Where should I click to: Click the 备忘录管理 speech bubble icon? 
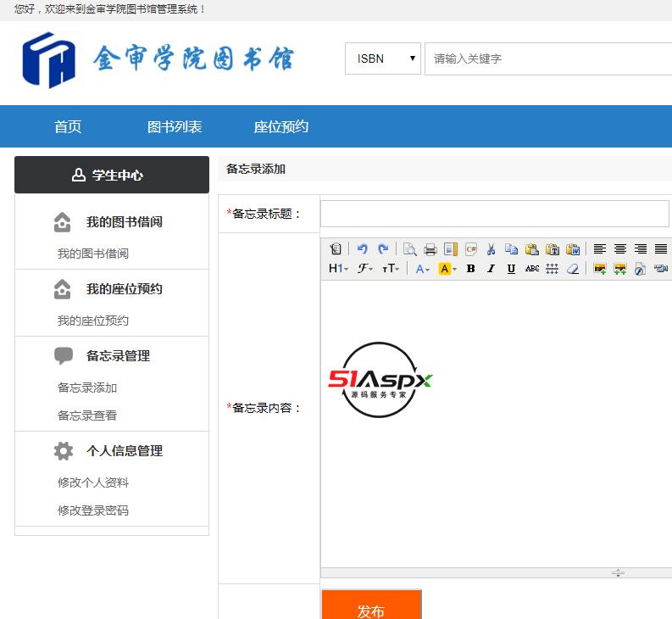(x=64, y=355)
